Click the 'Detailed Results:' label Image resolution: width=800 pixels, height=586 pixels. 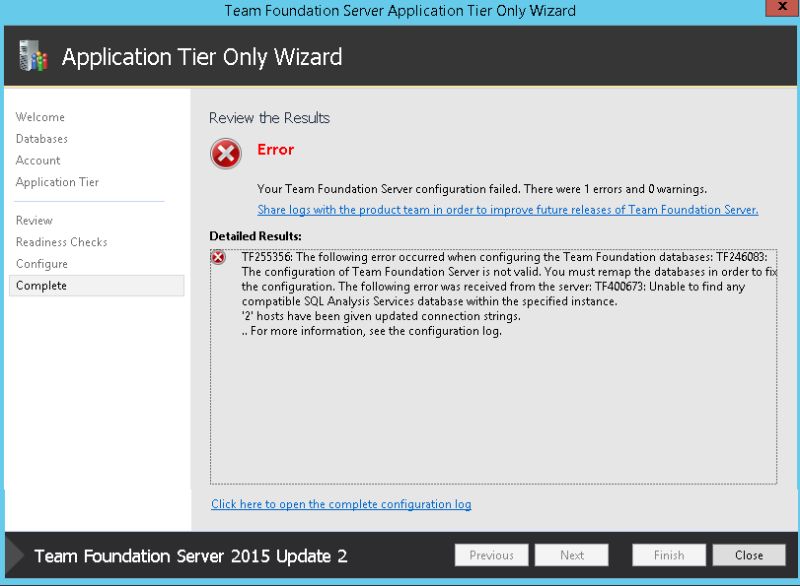255,236
